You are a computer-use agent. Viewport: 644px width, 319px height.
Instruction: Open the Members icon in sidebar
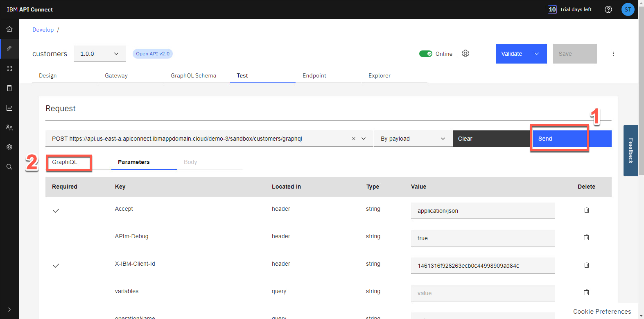click(9, 128)
